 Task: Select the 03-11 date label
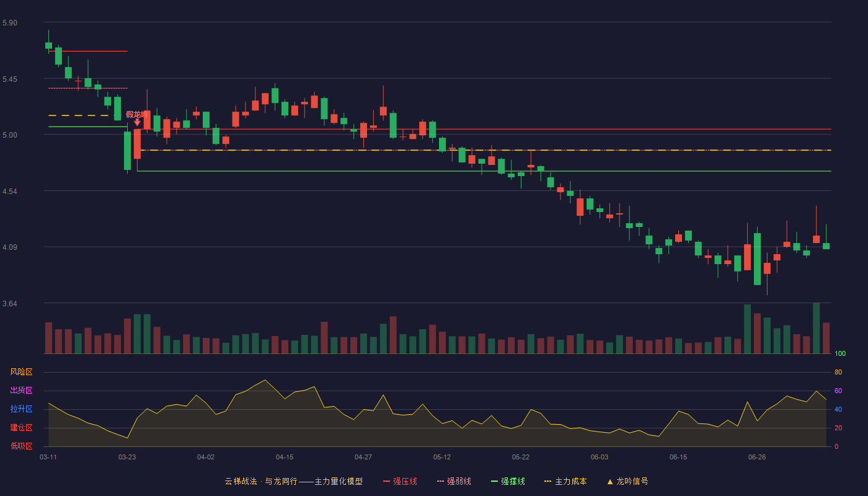pos(48,457)
